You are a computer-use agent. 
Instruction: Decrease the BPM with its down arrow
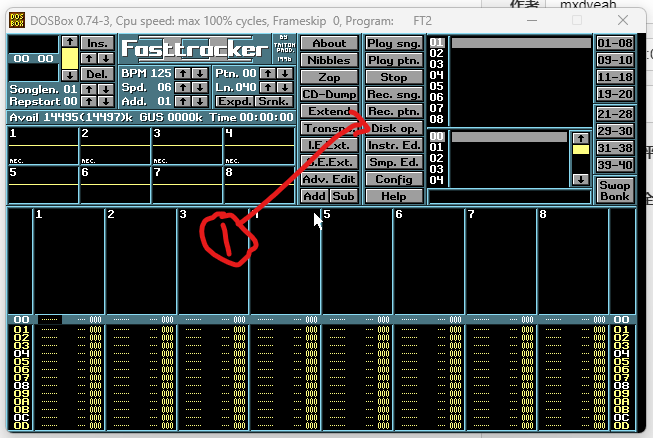coord(200,74)
